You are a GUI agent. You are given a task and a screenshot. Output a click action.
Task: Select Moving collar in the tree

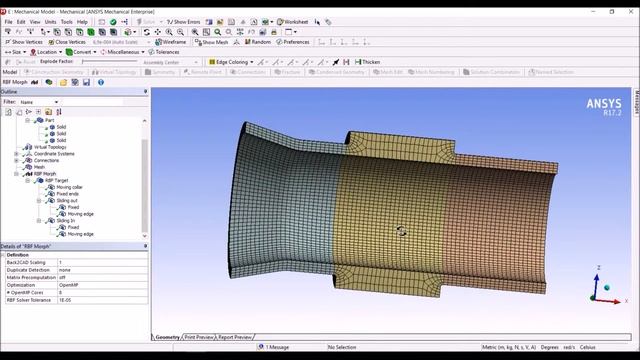point(69,187)
